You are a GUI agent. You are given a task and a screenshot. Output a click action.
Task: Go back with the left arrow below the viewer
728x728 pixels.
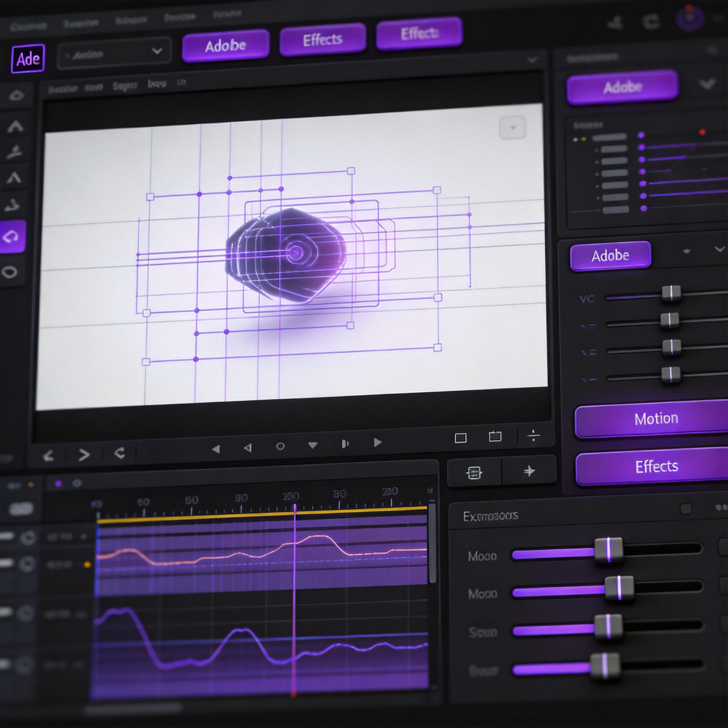pos(48,456)
